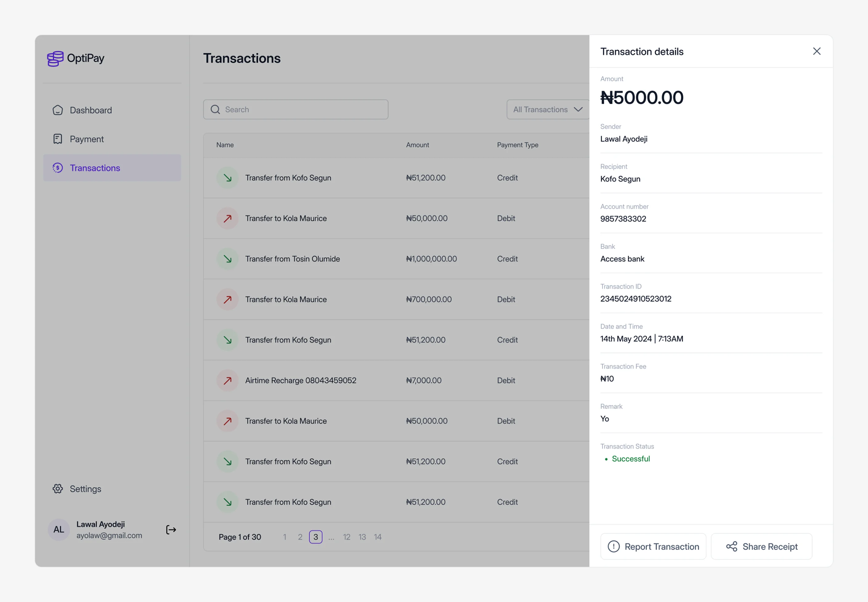Click the OptiPay logo icon
Screen dimensions: 868x602
[x=55, y=59]
